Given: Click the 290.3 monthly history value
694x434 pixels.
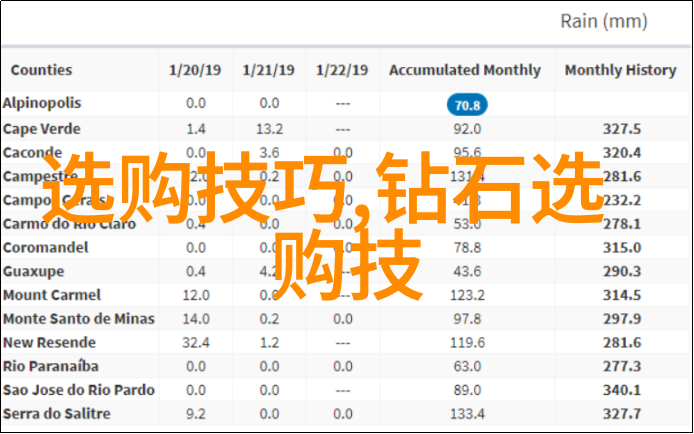Looking at the screenshot, I should click(x=622, y=271).
